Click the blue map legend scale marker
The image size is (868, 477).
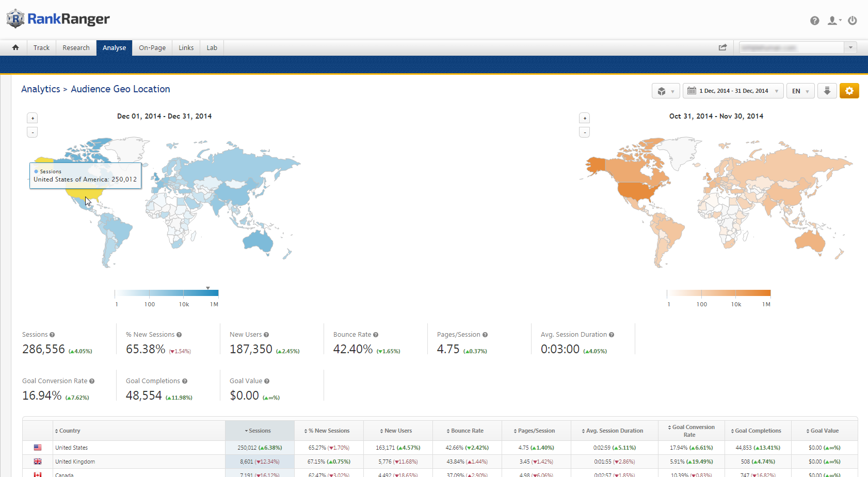pyautogui.click(x=208, y=288)
